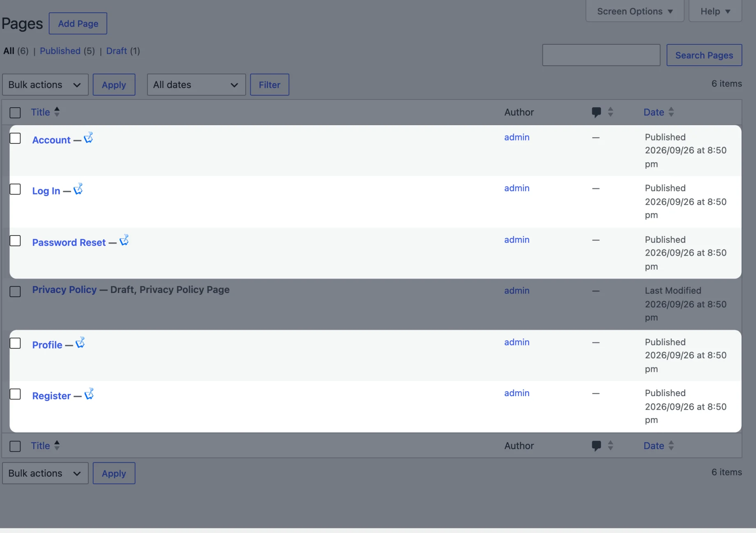The height and width of the screenshot is (533, 756).
Task: Click the plugin icon next to Profile
Action: pyautogui.click(x=80, y=343)
